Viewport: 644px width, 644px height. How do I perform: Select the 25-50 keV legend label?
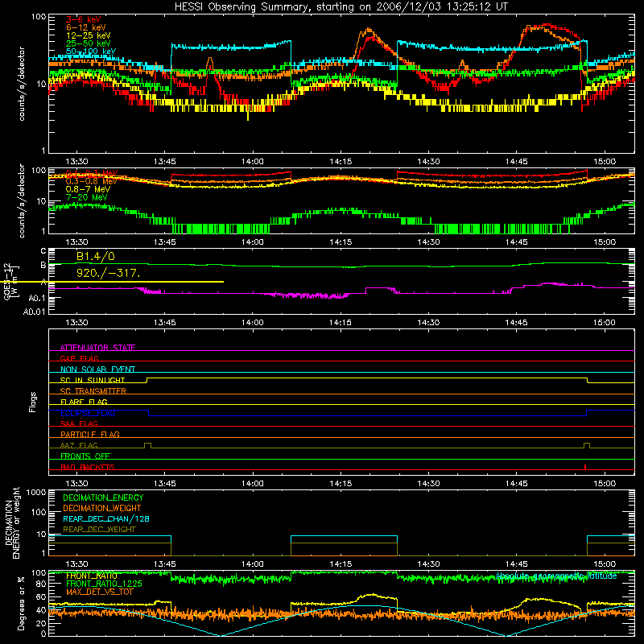tap(89, 43)
